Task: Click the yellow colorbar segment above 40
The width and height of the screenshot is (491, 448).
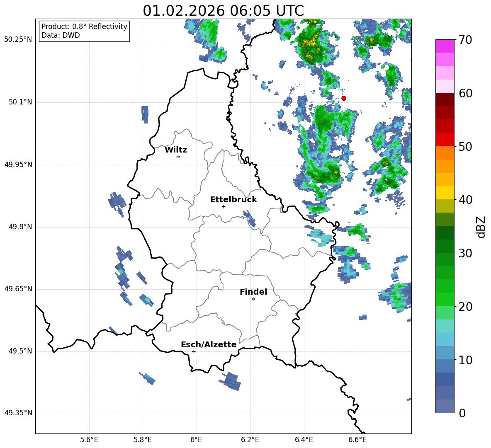Action: point(445,192)
